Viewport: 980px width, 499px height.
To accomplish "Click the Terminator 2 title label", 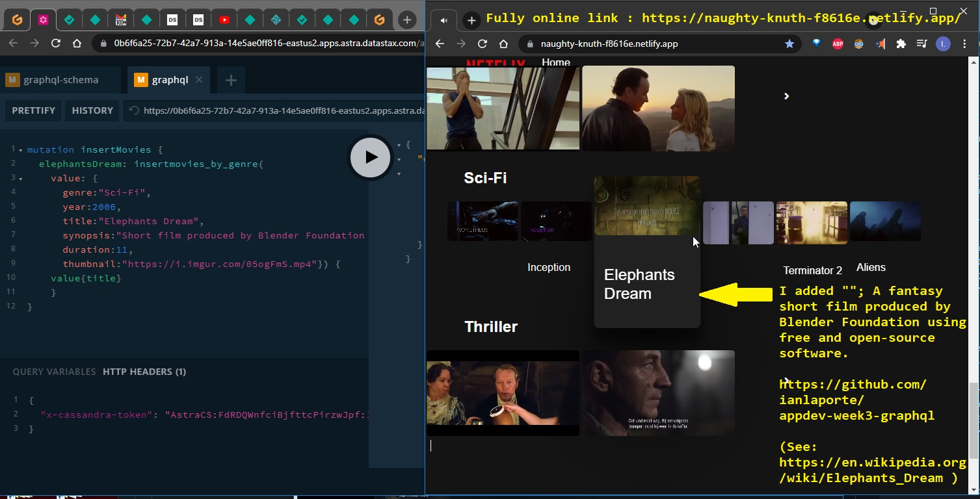I will 812,270.
